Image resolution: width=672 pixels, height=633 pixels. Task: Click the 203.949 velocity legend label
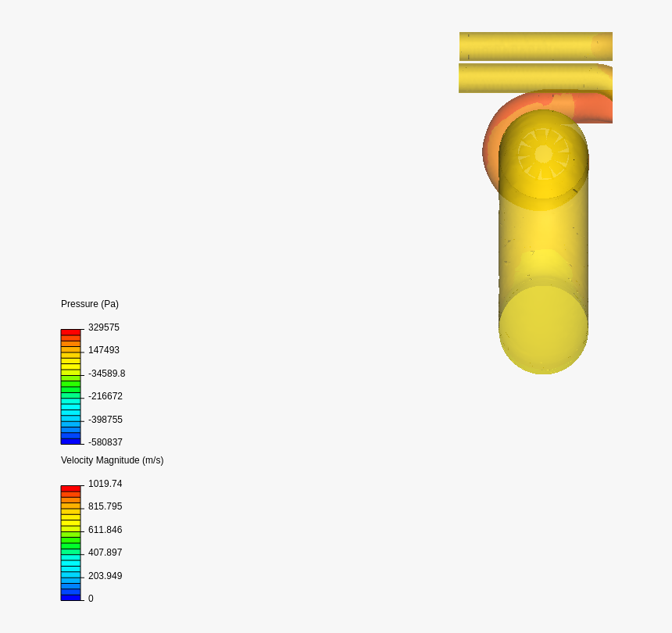click(105, 576)
